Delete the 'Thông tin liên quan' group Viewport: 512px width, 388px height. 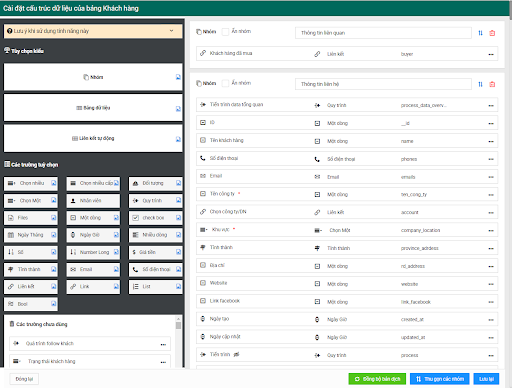(492, 33)
